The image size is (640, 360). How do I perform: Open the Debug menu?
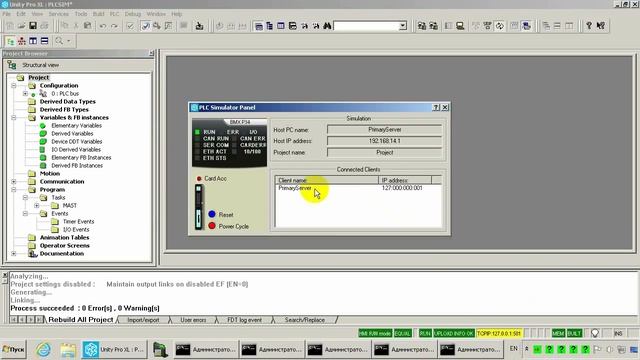click(x=133, y=13)
